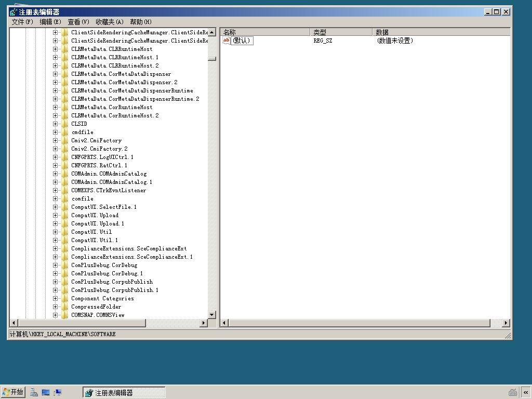
Task: Click REG_SZ type cell
Action: (323, 41)
